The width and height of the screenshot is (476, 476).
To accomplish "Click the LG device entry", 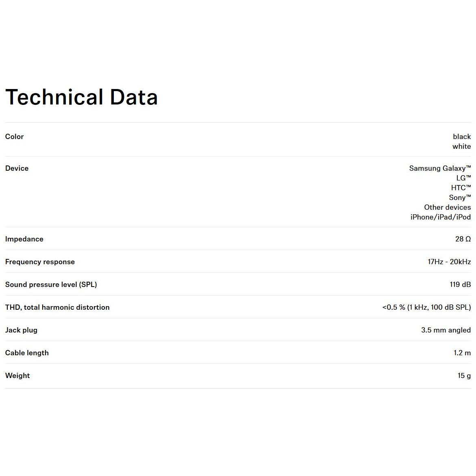I will (x=463, y=178).
